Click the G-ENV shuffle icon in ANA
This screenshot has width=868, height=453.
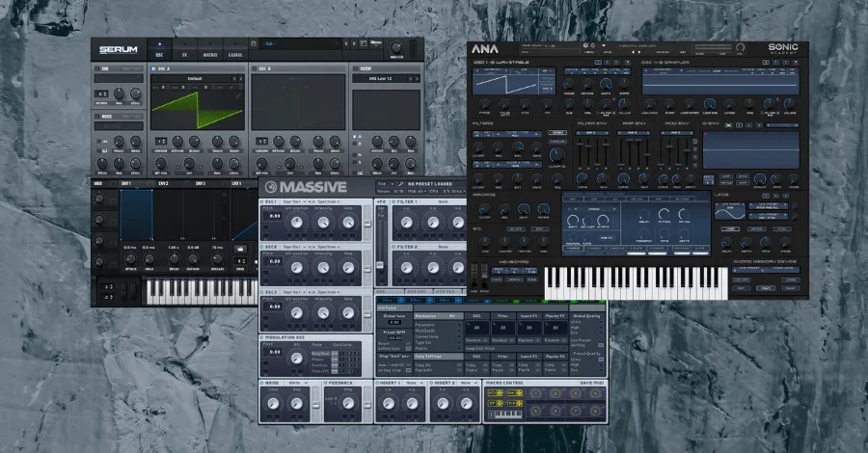(x=728, y=125)
